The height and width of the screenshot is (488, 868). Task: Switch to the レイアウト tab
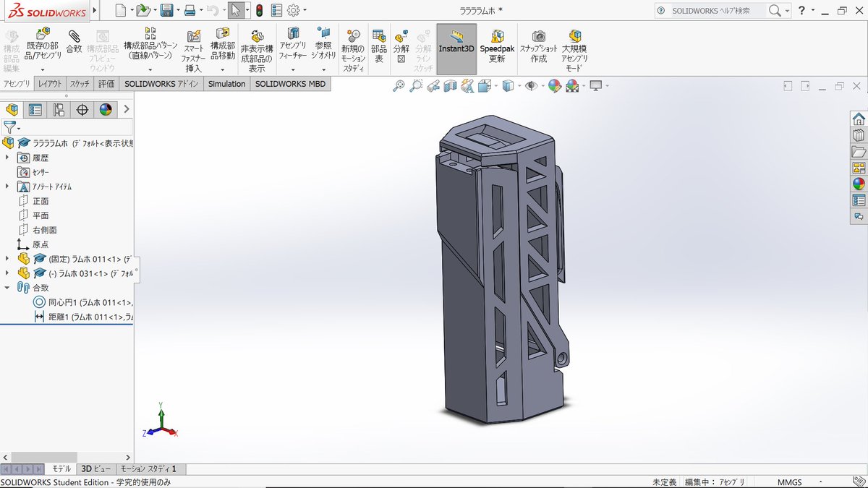[x=51, y=84]
